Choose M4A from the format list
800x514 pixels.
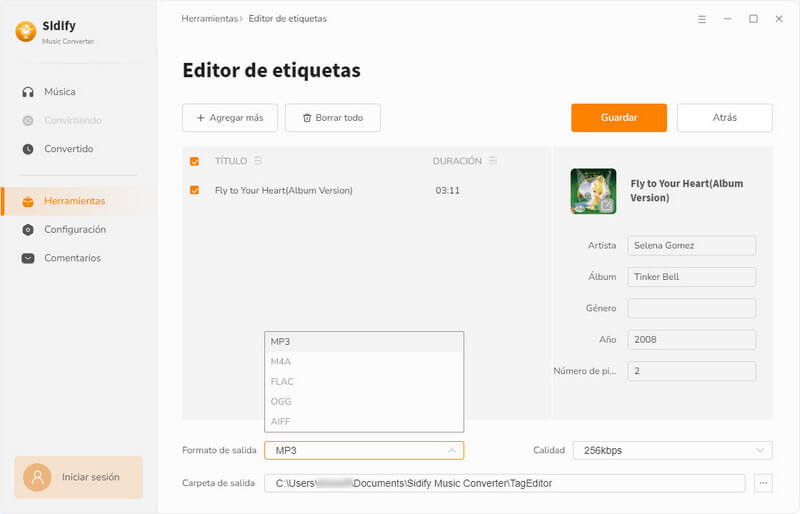click(x=364, y=362)
